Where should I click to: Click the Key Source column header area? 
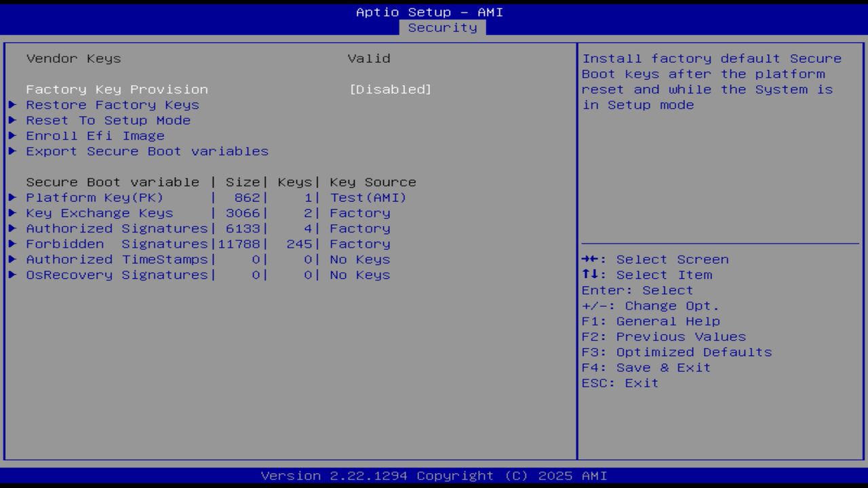click(x=372, y=182)
